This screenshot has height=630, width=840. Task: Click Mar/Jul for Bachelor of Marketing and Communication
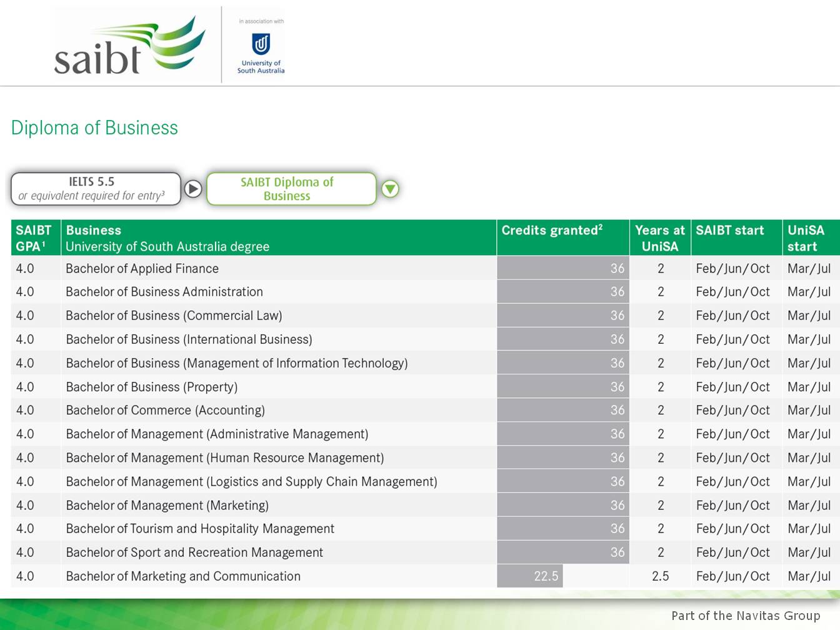pos(809,576)
